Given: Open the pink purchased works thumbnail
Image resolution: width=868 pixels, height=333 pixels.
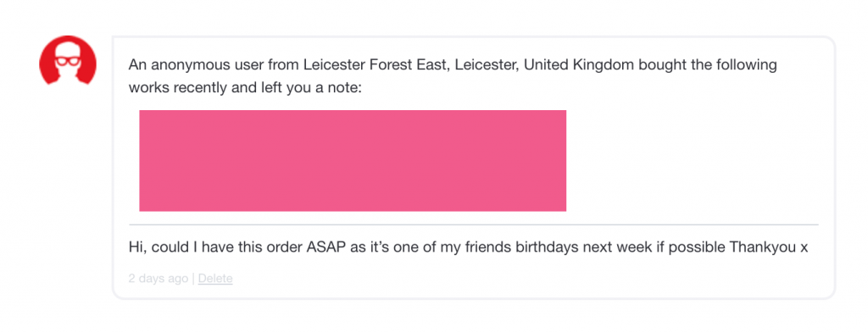Looking at the screenshot, I should [x=353, y=160].
